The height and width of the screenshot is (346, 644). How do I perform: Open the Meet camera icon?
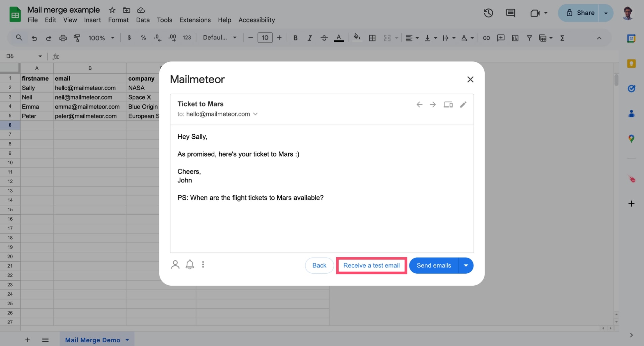coord(535,13)
